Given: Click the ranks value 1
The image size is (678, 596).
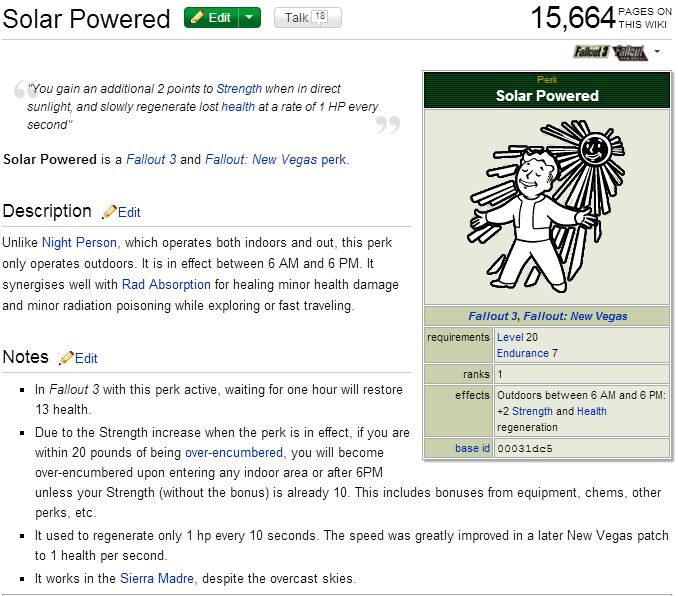Looking at the screenshot, I should pyautogui.click(x=500, y=374).
